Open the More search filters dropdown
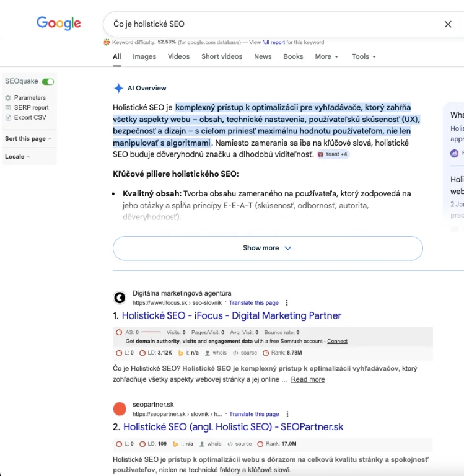The height and width of the screenshot is (476, 464). click(326, 56)
